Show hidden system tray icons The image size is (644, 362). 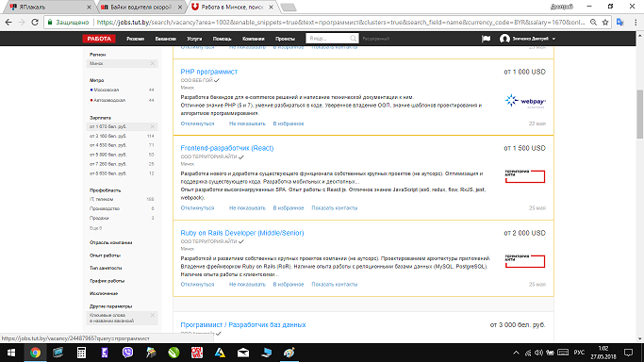[x=517, y=353]
